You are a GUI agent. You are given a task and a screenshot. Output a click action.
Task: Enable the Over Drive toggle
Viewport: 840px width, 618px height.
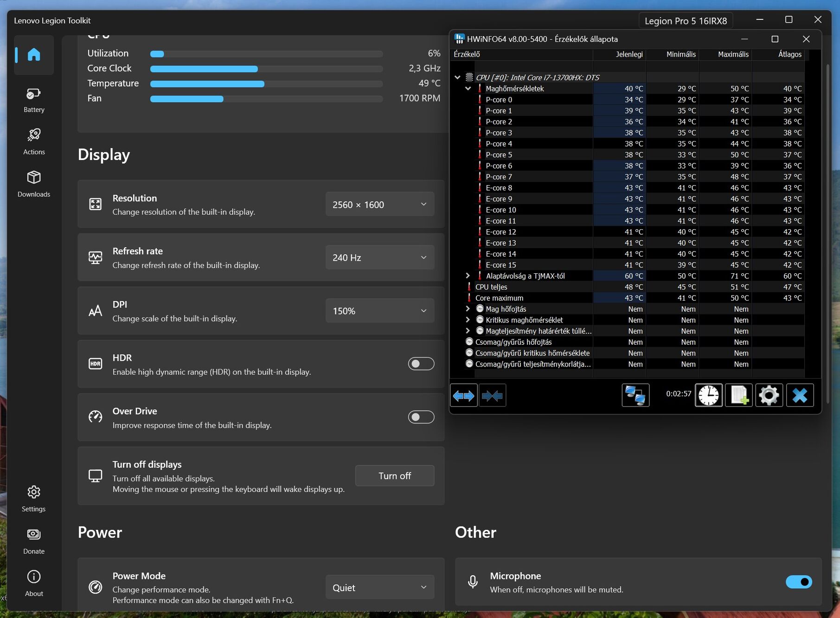click(x=421, y=417)
